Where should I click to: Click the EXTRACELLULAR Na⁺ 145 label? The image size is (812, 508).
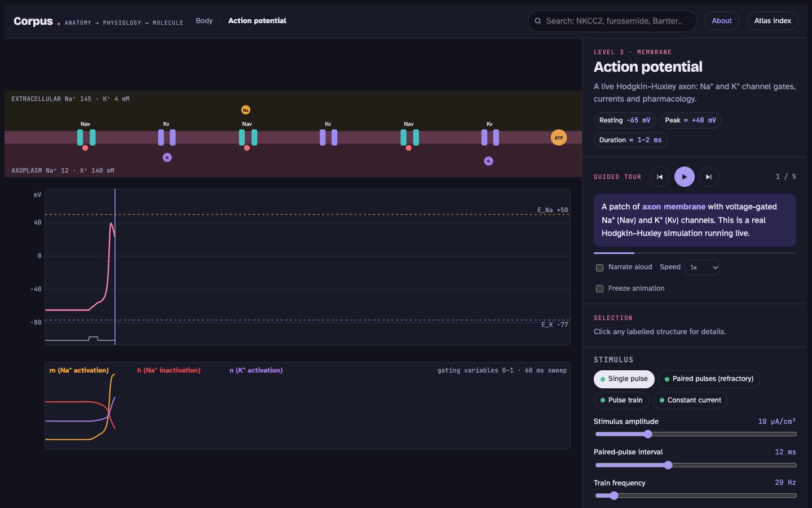coord(70,99)
